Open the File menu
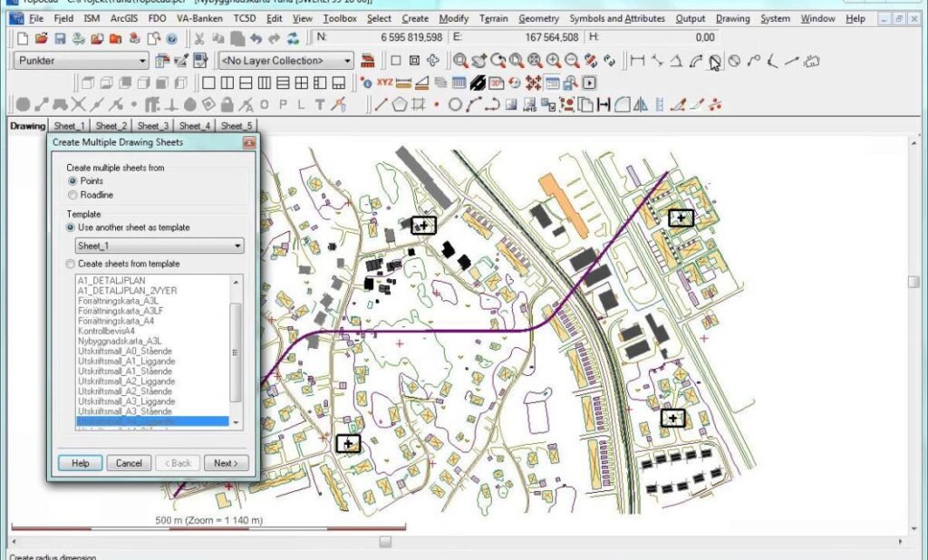Image resolution: width=928 pixels, height=560 pixels. pos(36,18)
